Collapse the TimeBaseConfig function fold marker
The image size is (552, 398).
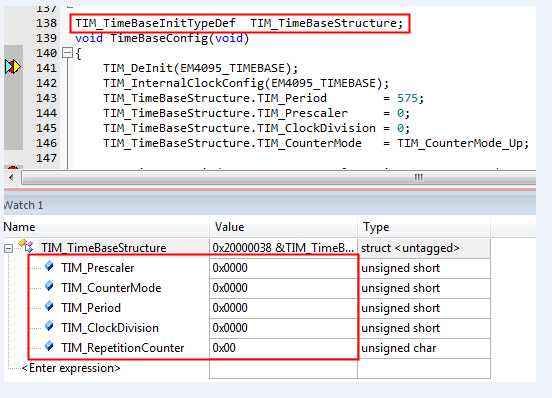pyautogui.click(x=67, y=53)
